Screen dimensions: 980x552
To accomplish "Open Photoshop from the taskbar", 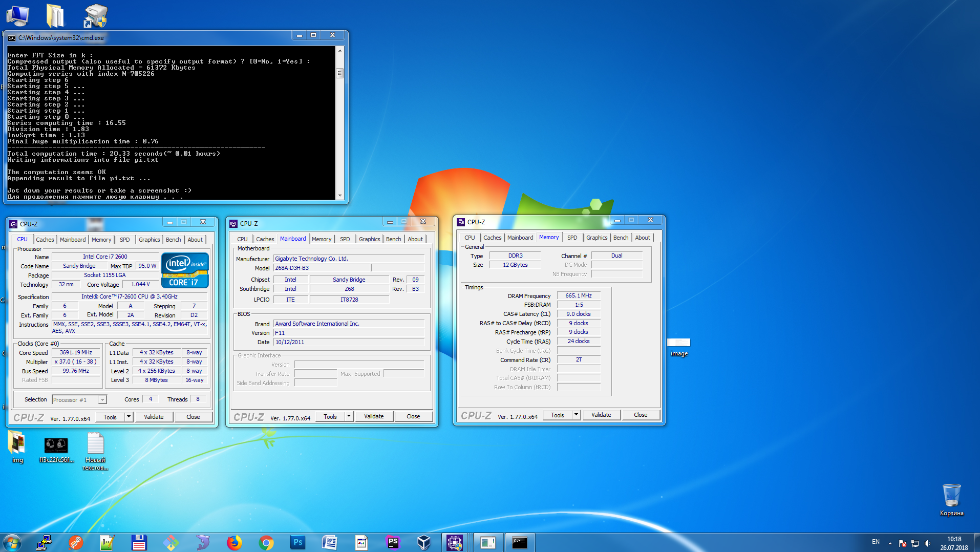I will [298, 542].
